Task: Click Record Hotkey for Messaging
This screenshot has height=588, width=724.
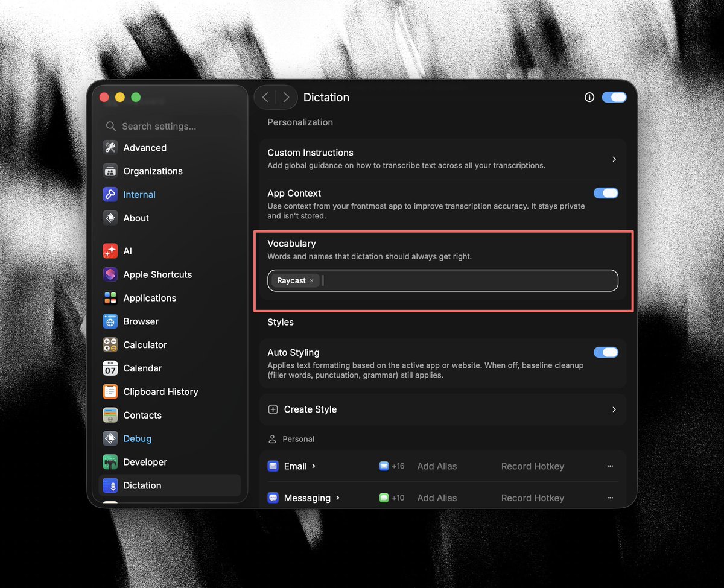Action: (x=533, y=498)
